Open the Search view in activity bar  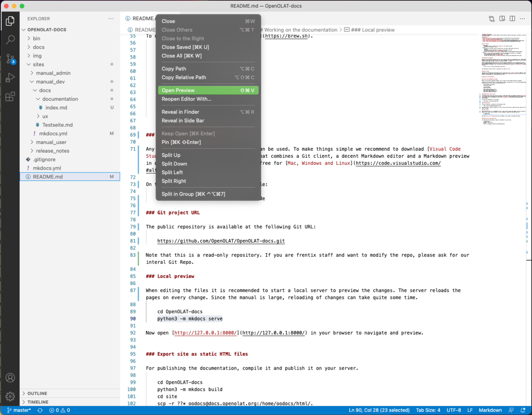pyautogui.click(x=10, y=39)
